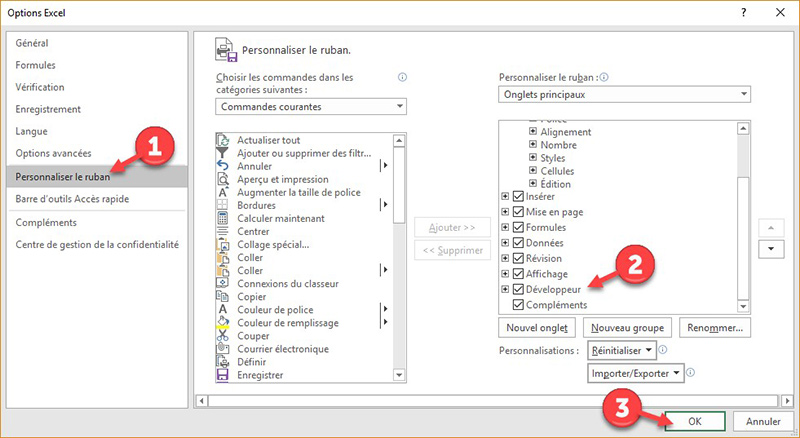Toggle the Révision tab checkbox
Viewport: 800px width, 438px height.
[518, 258]
